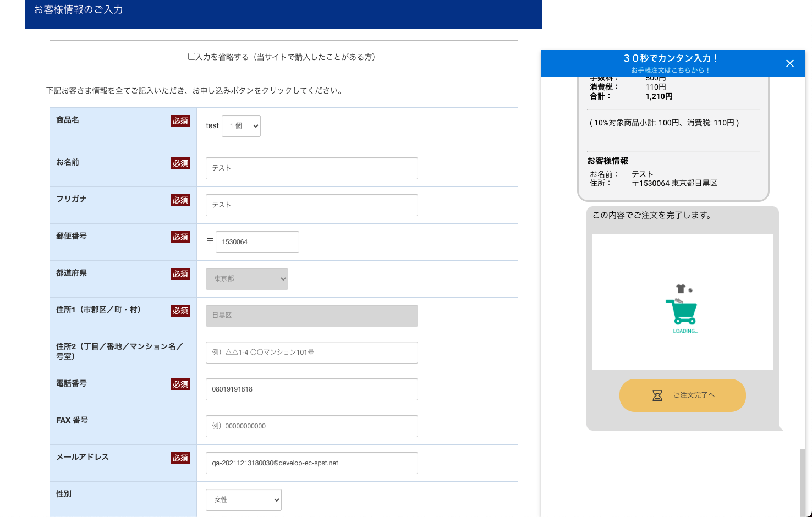Click the ご注文完了へ button
Screen dimensions: 812x517
point(683,395)
